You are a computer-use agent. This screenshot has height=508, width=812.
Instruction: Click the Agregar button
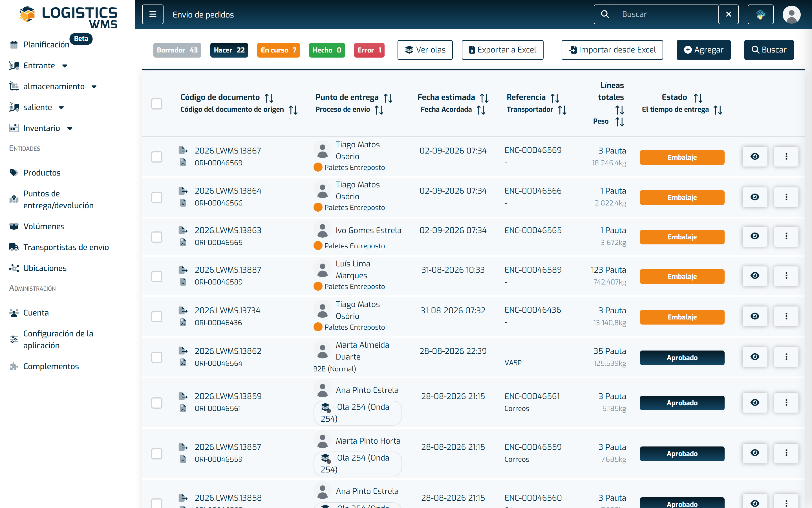point(703,50)
